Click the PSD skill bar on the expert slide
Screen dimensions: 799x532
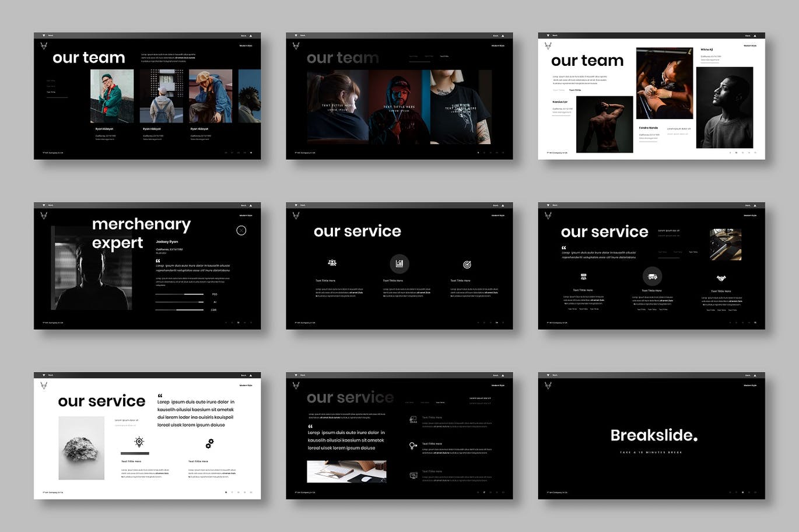tap(180, 295)
